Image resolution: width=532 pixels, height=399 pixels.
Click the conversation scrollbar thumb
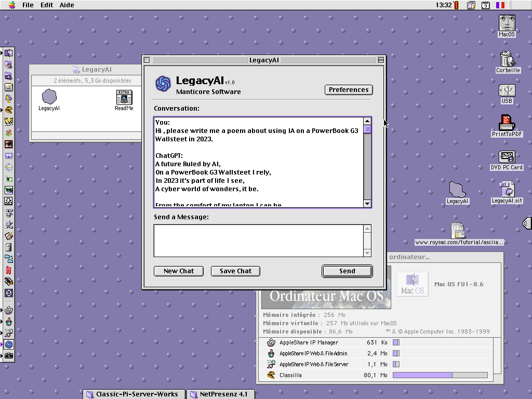(x=367, y=129)
